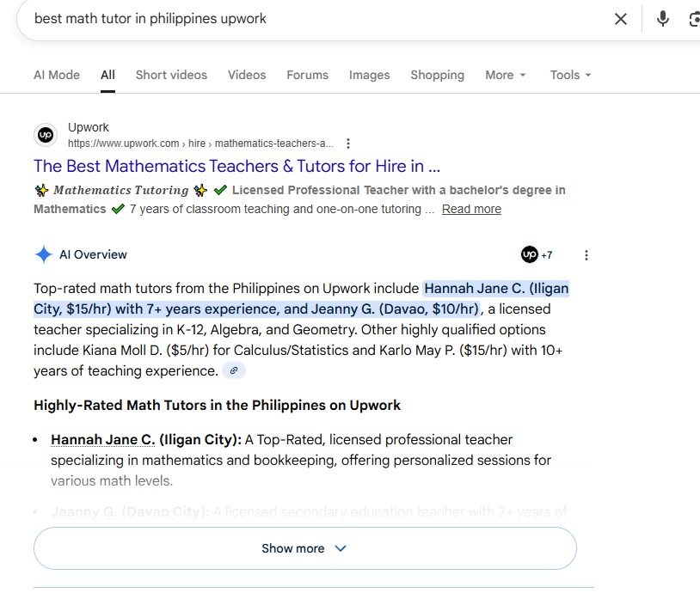Image resolution: width=700 pixels, height=599 pixels.
Task: Click the link chip after overview paragraph
Action: pos(233,371)
